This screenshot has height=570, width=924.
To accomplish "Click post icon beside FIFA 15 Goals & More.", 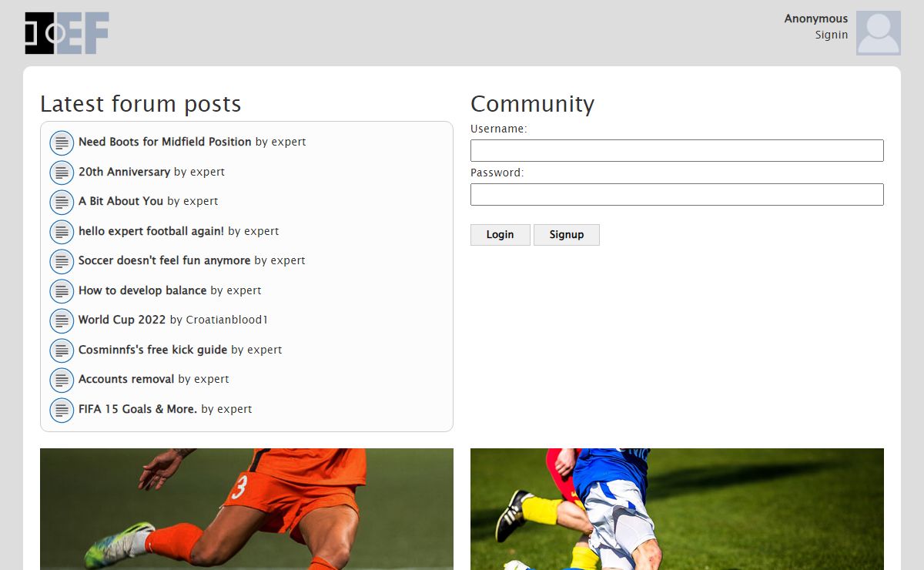I will click(x=62, y=410).
